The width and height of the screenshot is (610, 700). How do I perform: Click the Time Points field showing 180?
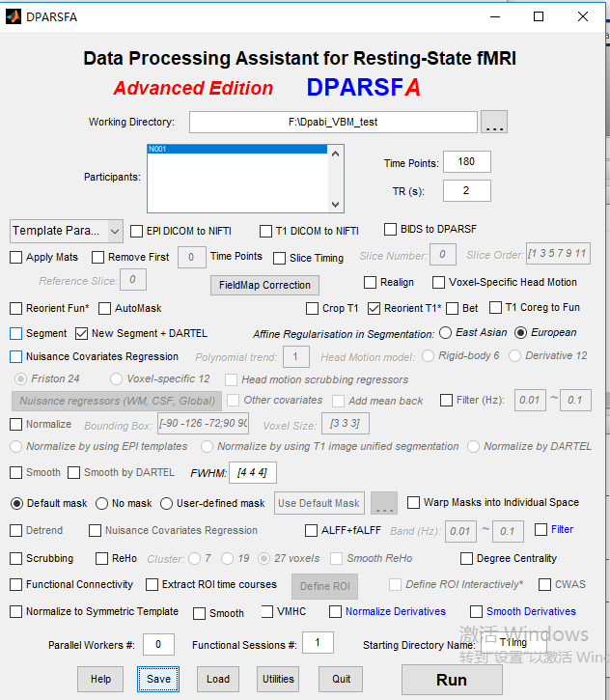click(467, 161)
